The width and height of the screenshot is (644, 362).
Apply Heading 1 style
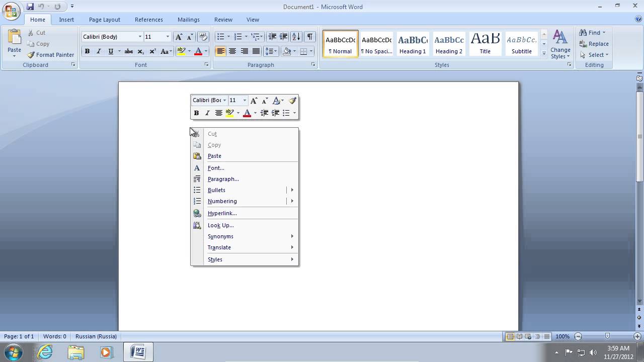[413, 44]
